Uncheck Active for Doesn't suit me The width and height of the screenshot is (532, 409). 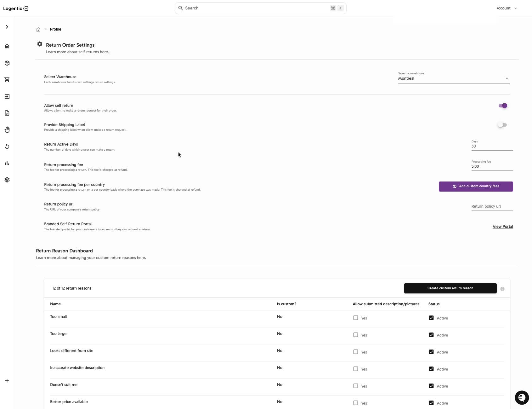pos(431,386)
